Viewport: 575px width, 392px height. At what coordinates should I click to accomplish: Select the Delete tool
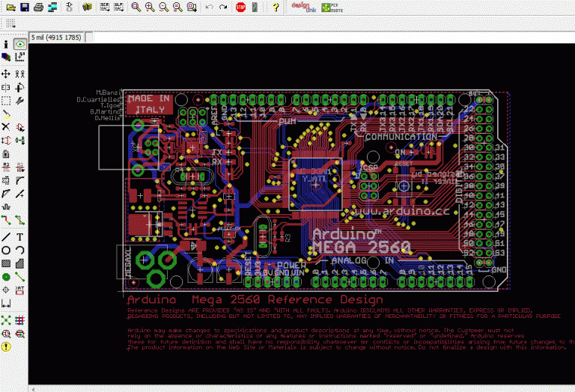click(x=6, y=127)
